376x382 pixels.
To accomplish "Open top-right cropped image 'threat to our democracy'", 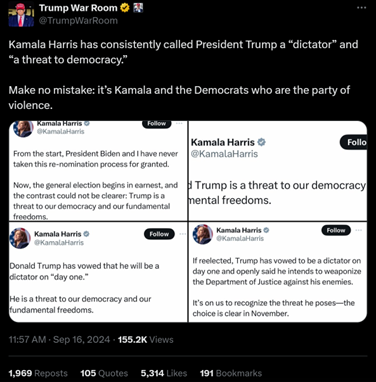I will [278, 171].
